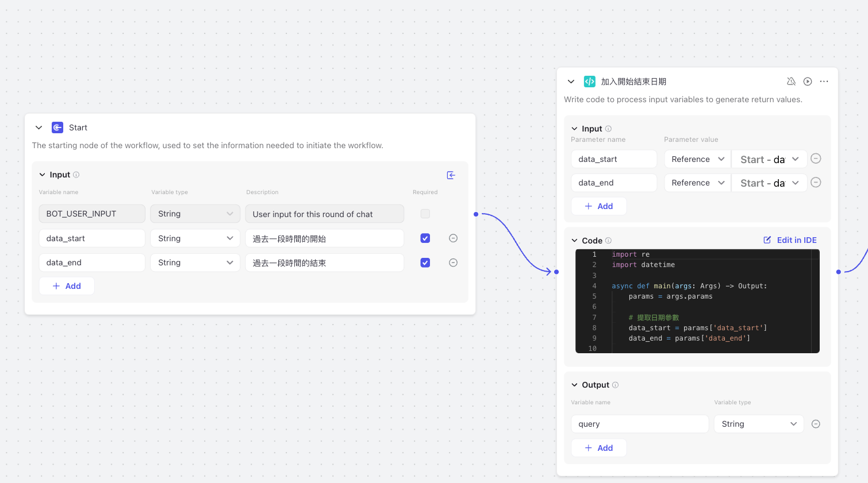The width and height of the screenshot is (868, 483).
Task: Click the query variable name field
Action: point(640,424)
